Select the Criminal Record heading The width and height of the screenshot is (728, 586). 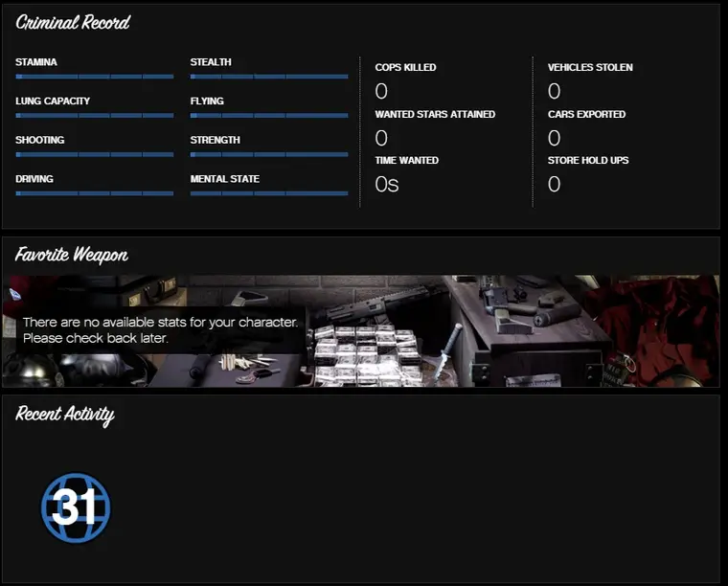[73, 22]
